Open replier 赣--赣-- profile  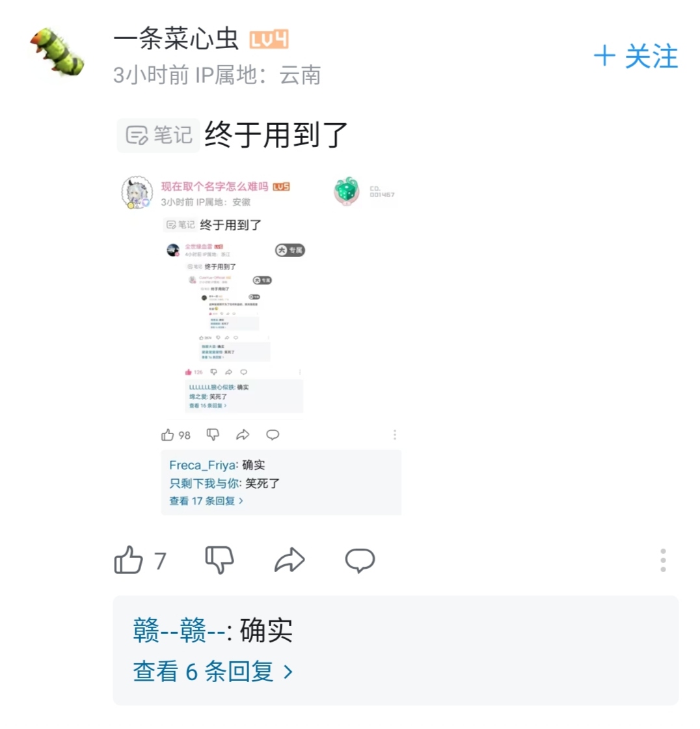[179, 631]
